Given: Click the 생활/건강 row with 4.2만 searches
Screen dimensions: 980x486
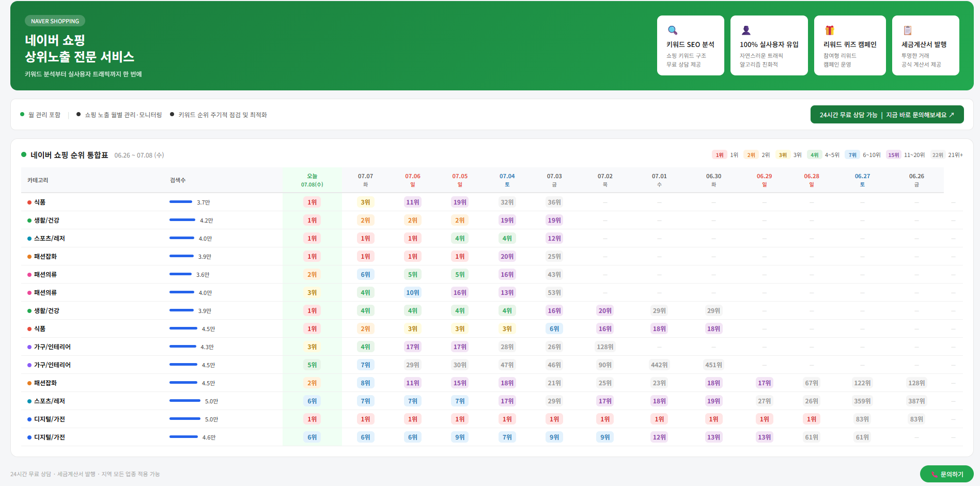Looking at the screenshot, I should [x=492, y=220].
